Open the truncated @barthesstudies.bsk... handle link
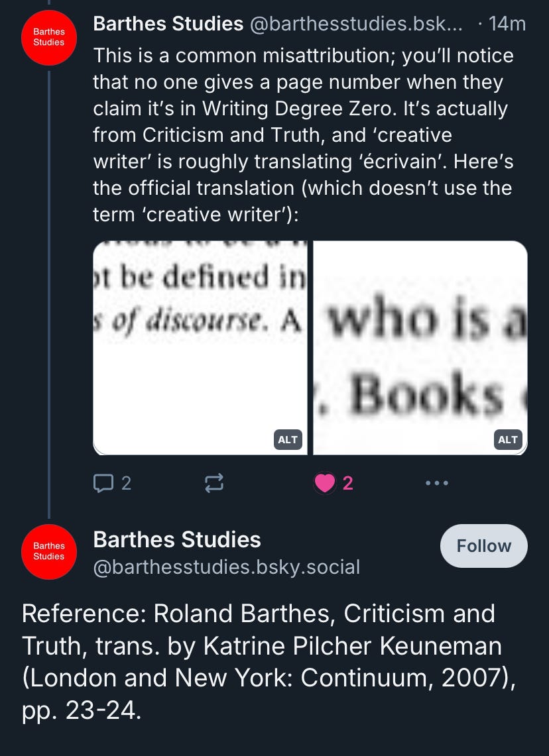 [355, 24]
